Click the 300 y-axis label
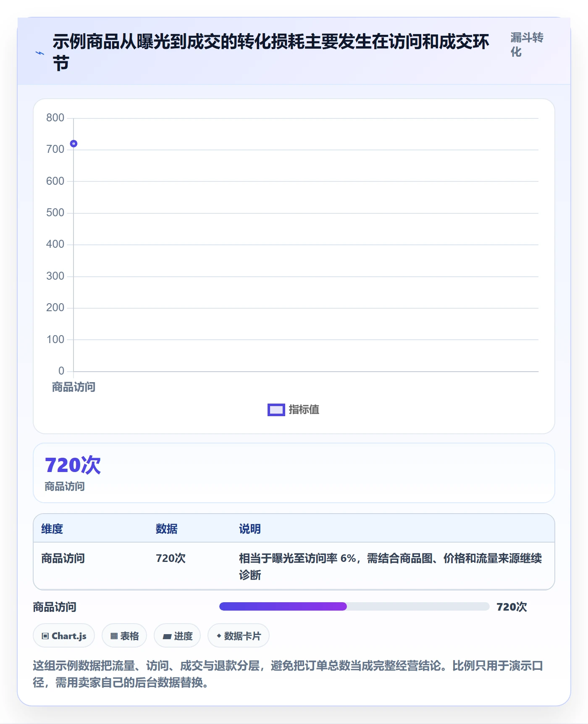Viewport: 588px width, 724px height. click(55, 276)
